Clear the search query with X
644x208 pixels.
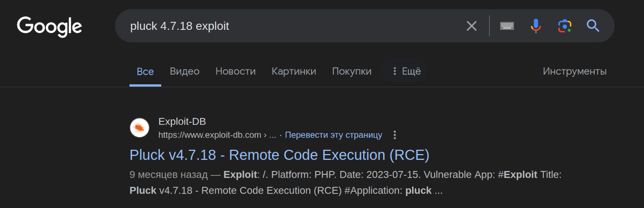coord(472,26)
